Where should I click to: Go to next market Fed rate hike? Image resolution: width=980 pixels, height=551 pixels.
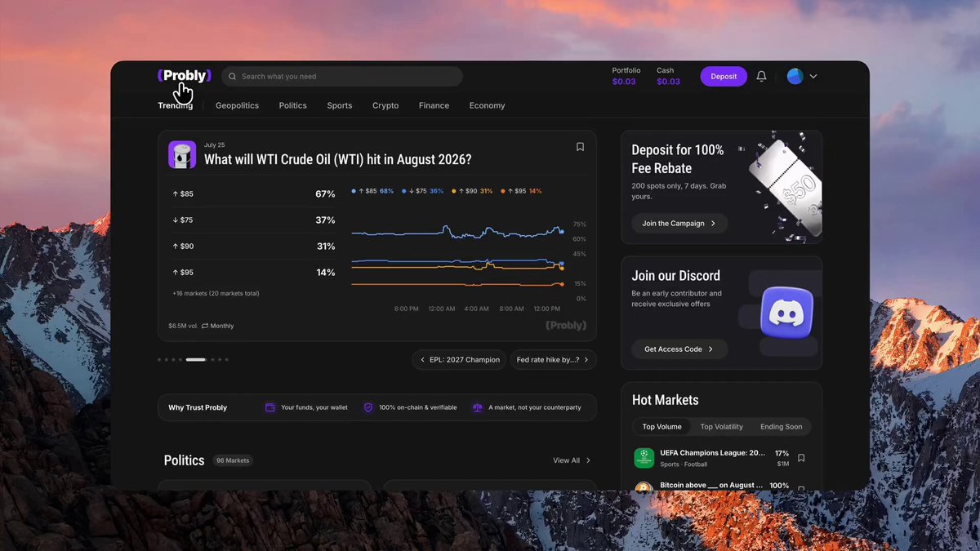pos(554,359)
